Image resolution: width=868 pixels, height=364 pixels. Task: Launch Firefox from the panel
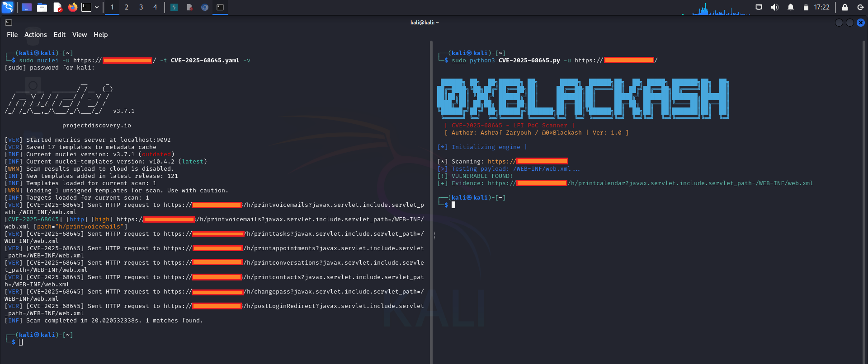(x=73, y=7)
